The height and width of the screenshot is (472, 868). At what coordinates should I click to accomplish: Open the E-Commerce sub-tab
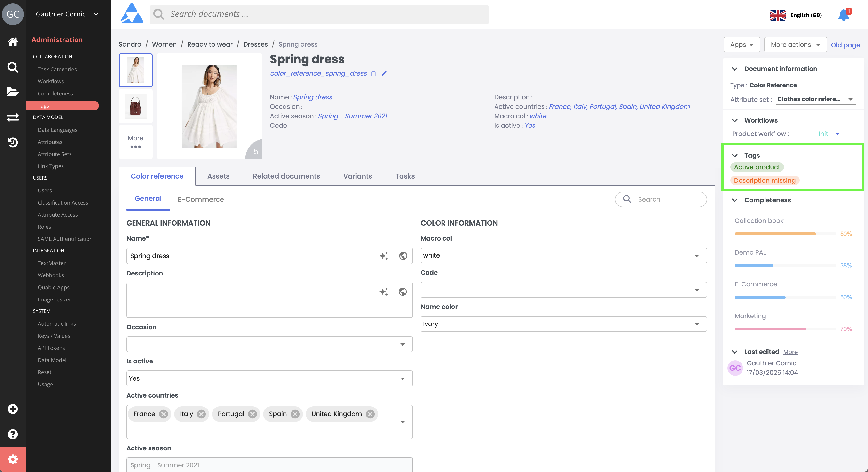(x=201, y=199)
